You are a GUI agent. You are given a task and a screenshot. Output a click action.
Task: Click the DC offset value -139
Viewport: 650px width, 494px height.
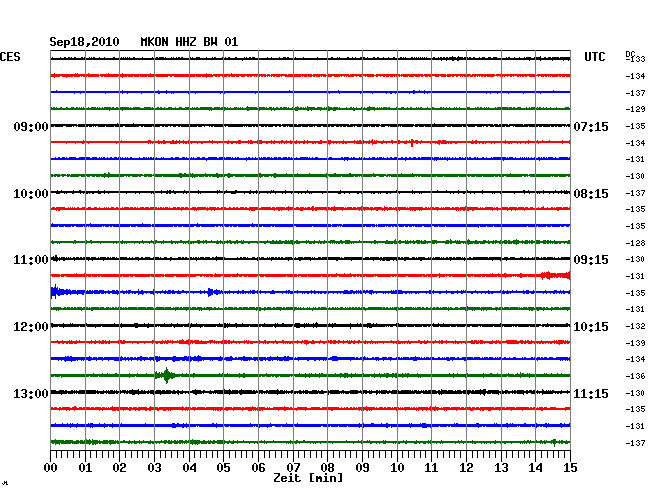pyautogui.click(x=635, y=343)
